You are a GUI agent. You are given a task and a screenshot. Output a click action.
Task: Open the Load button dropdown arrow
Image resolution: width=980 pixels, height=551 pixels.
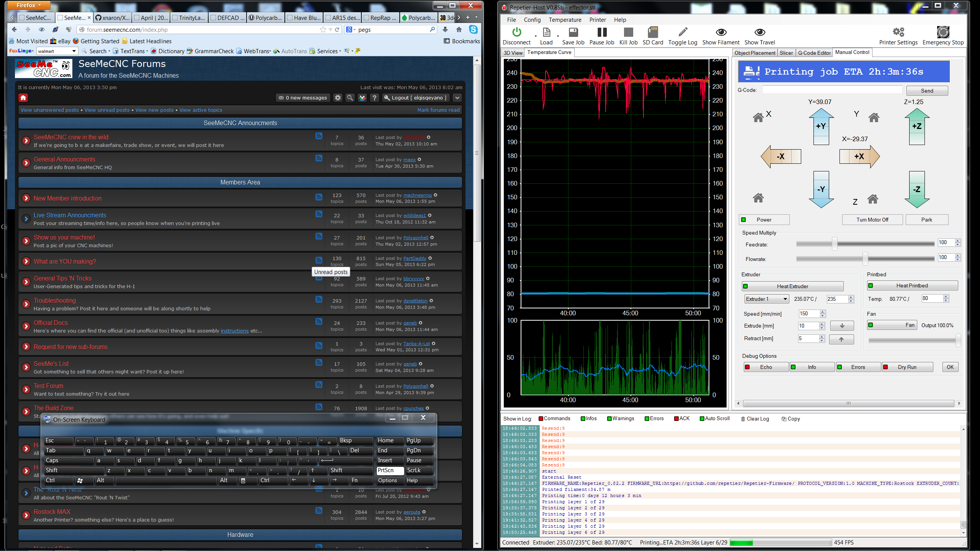click(x=558, y=37)
